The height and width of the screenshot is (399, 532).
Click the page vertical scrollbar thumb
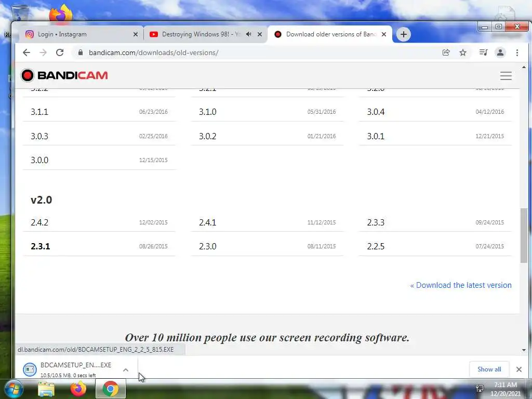tap(524, 235)
